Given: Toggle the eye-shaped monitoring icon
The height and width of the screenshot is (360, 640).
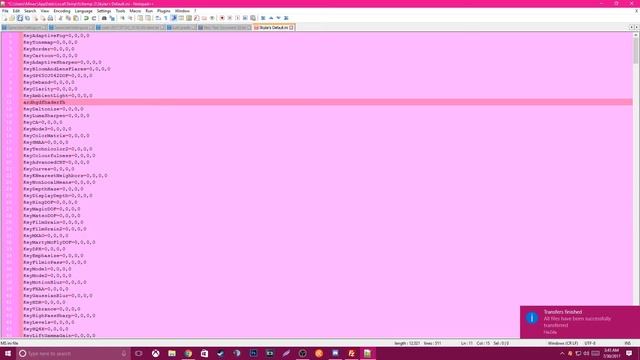Looking at the screenshot, I should point(212,18).
